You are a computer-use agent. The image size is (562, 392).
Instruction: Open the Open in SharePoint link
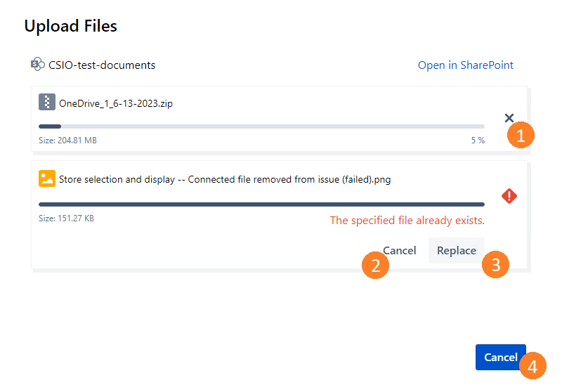(466, 65)
